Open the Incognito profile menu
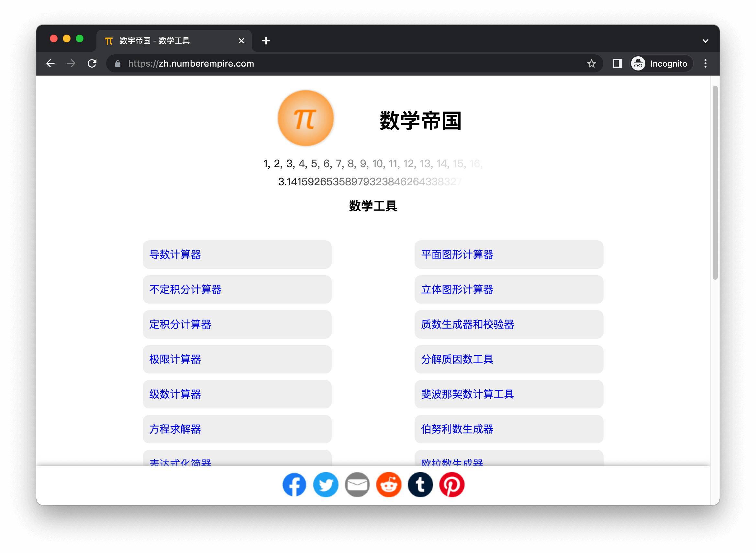The width and height of the screenshot is (756, 553). pos(661,64)
